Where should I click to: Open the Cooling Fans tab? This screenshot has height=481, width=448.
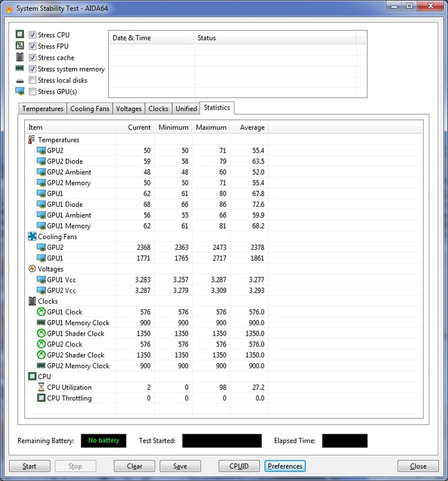[x=90, y=109]
